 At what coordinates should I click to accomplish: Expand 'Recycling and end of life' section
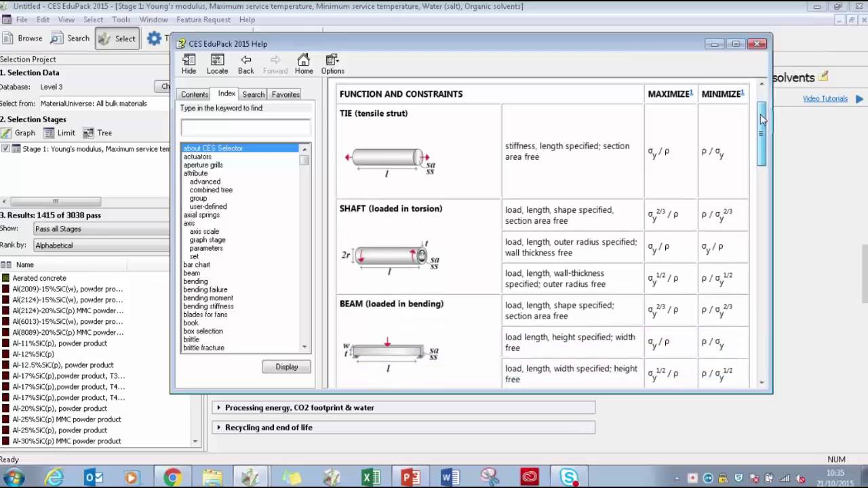[403, 428]
